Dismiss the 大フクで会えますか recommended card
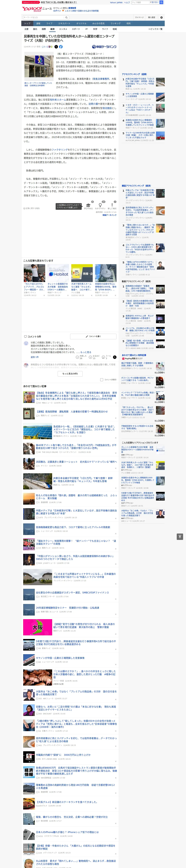This screenshot has height=868, width=186. point(44,296)
